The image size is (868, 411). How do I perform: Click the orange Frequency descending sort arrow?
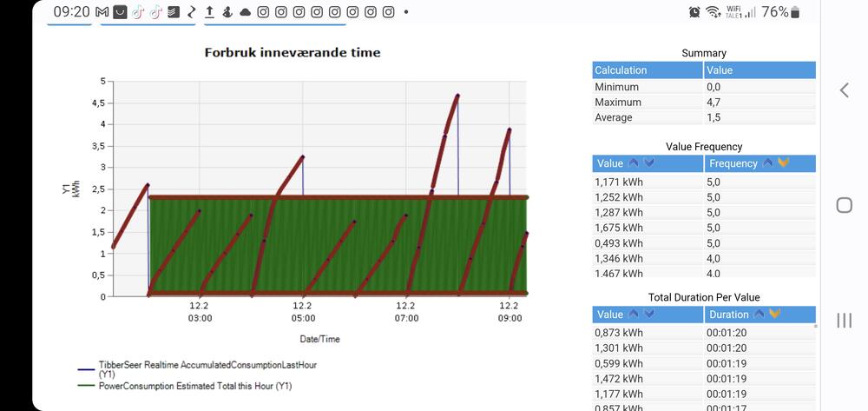[x=783, y=163]
